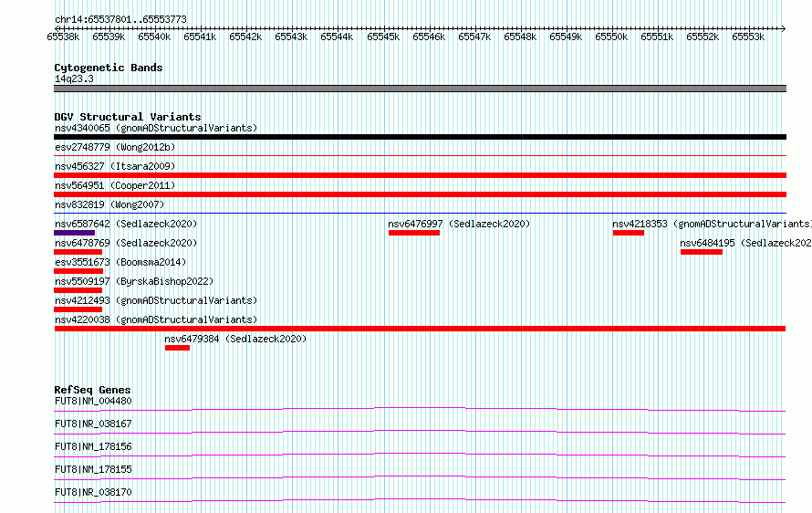Click the Cytogenetic Bands track title
Image resolution: width=812 pixels, height=513 pixels.
(109, 68)
